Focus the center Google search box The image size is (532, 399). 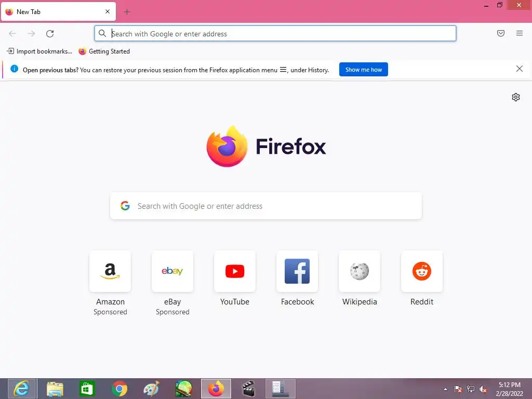[266, 206]
